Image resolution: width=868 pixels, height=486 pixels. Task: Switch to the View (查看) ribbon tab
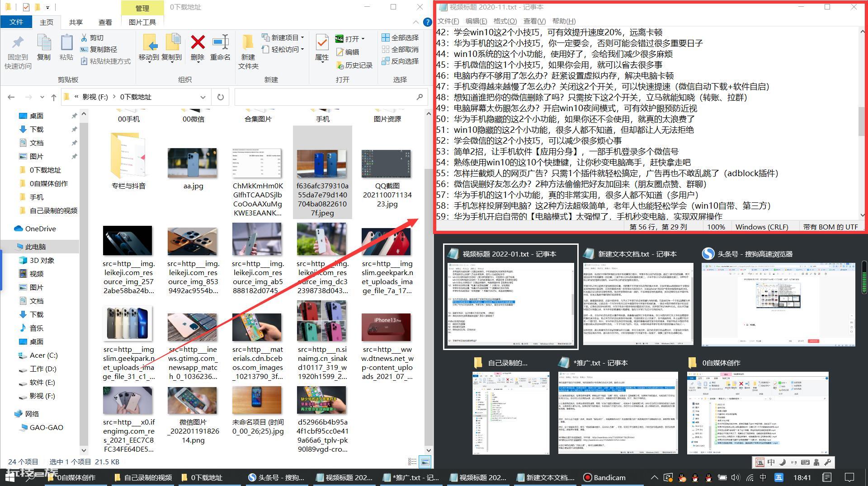point(105,22)
